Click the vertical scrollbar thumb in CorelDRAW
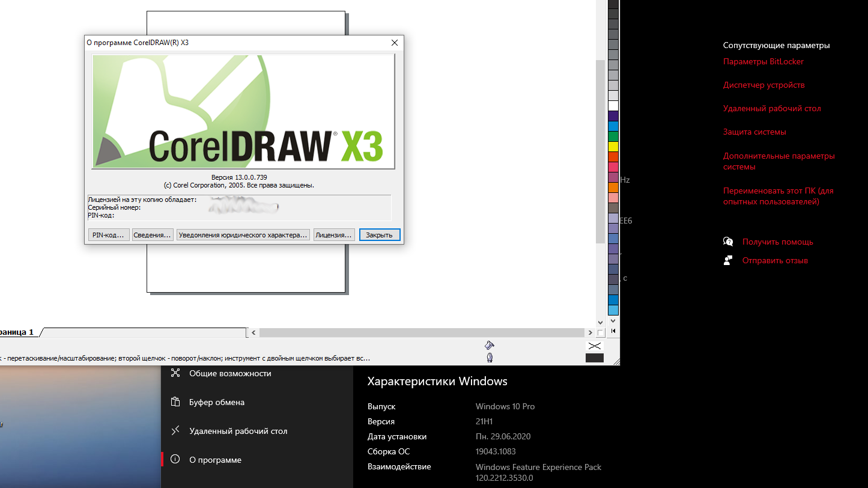Viewport: 868px width, 488px height. click(x=600, y=151)
